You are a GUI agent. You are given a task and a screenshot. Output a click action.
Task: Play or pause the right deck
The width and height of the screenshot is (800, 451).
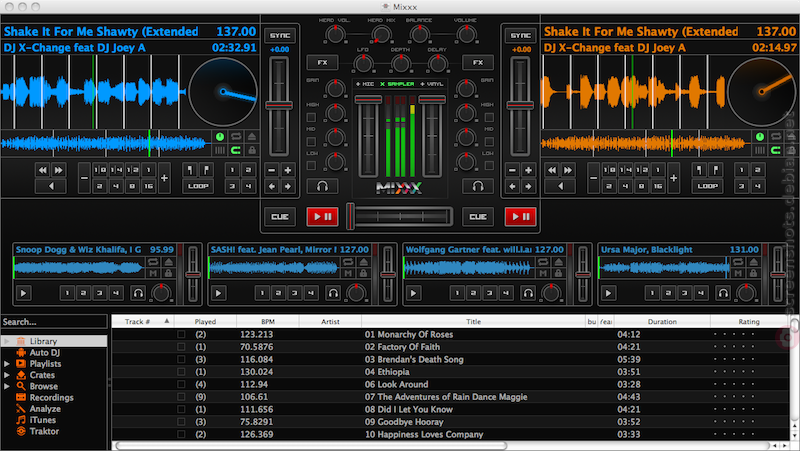point(520,216)
